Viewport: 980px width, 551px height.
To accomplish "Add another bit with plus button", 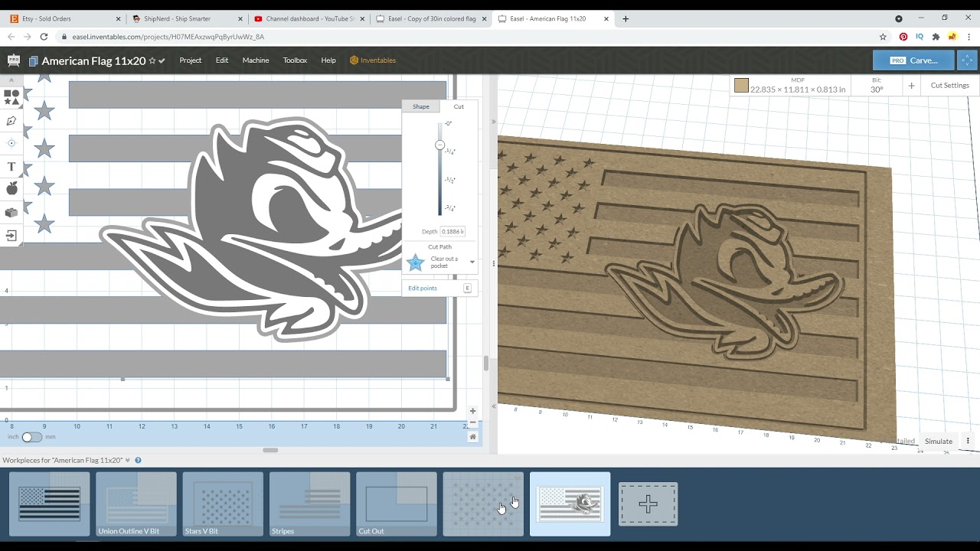I will pyautogui.click(x=911, y=86).
